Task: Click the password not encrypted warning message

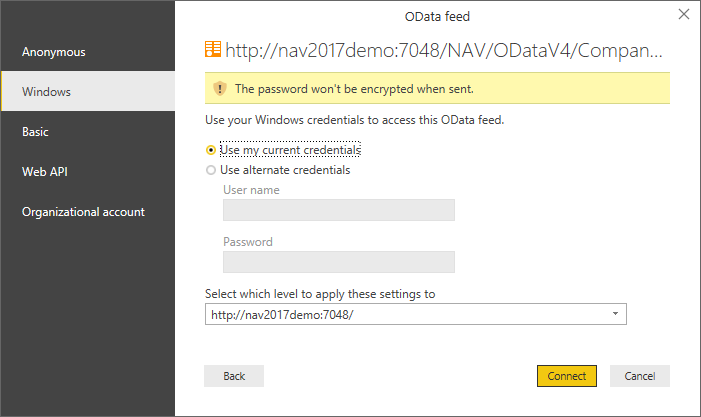Action: pos(354,89)
